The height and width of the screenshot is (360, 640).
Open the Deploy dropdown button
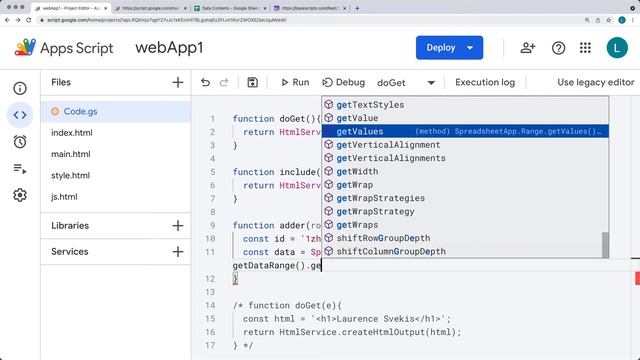tap(449, 48)
